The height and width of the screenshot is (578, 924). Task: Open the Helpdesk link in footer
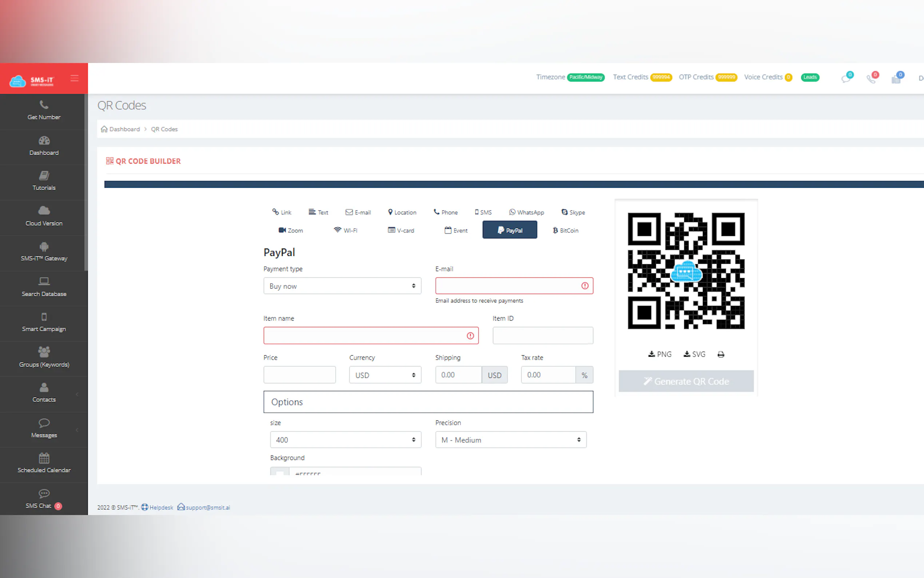coord(157,507)
